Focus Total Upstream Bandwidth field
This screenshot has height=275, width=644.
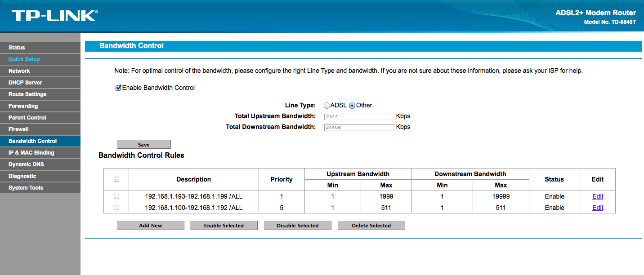(x=359, y=116)
